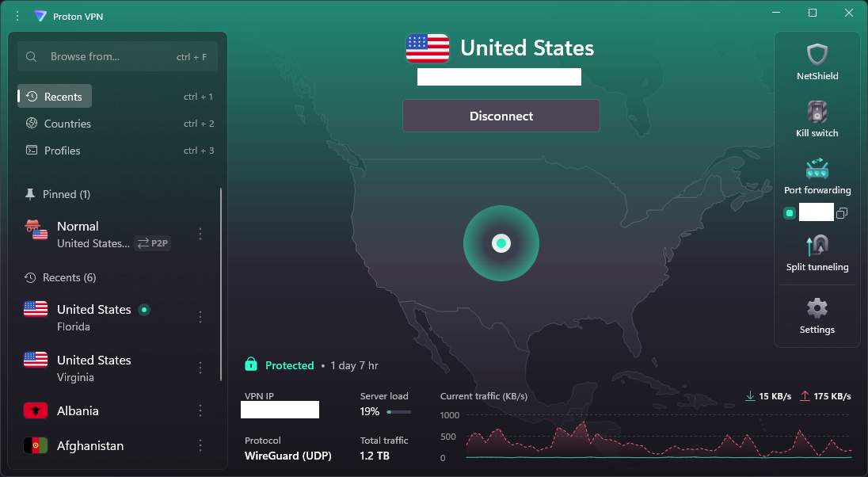868x477 pixels.
Task: Click the current traffic graph
Action: [659, 437]
